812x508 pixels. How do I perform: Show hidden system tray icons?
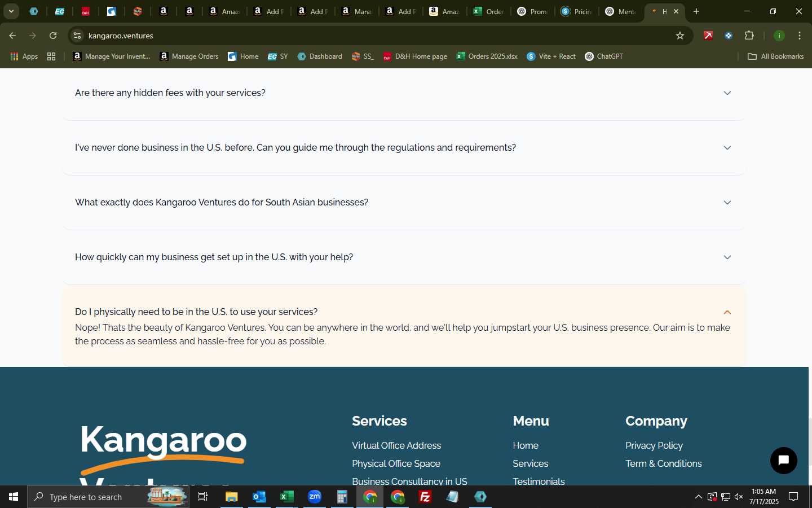pos(698,497)
